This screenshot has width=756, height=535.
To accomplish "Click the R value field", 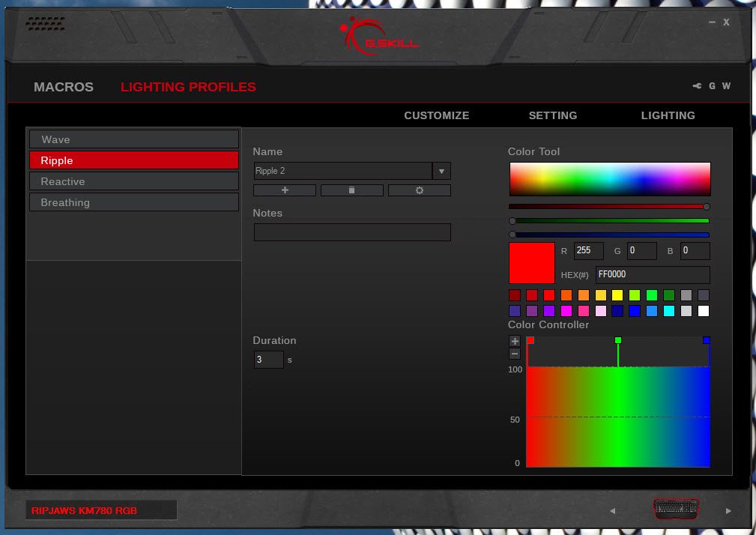I will click(589, 250).
